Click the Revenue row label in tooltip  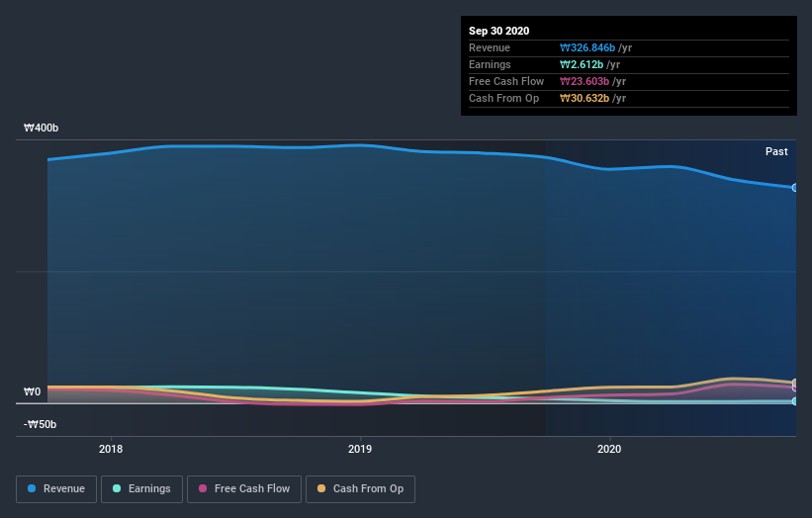490,48
